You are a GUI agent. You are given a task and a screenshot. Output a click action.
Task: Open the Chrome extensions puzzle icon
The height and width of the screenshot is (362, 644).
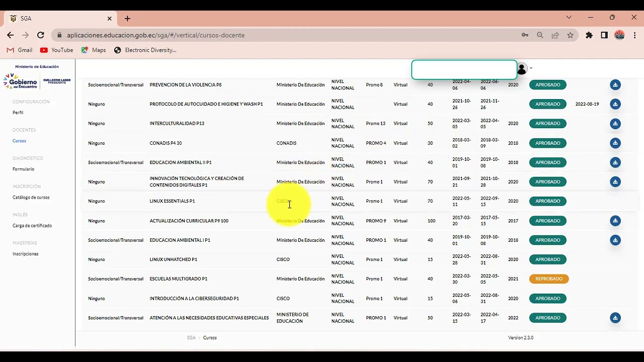[x=589, y=35]
